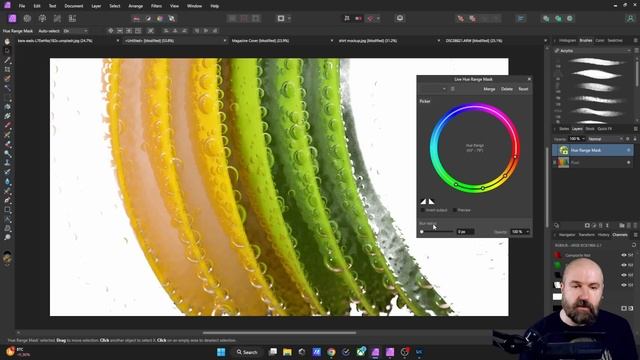
Task: Click the Adjustments icon in Layers panel
Action: 594,225
